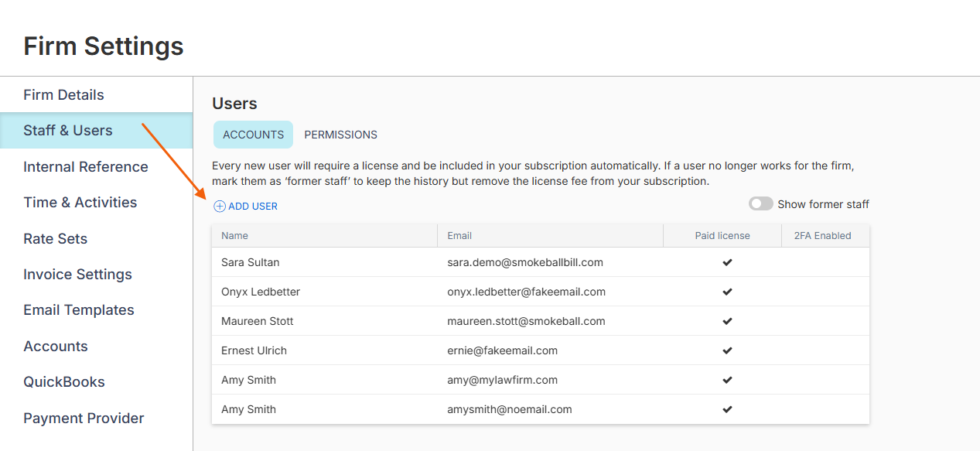Click Onyx Ledbetter's paid license checkmark

pyautogui.click(x=727, y=292)
